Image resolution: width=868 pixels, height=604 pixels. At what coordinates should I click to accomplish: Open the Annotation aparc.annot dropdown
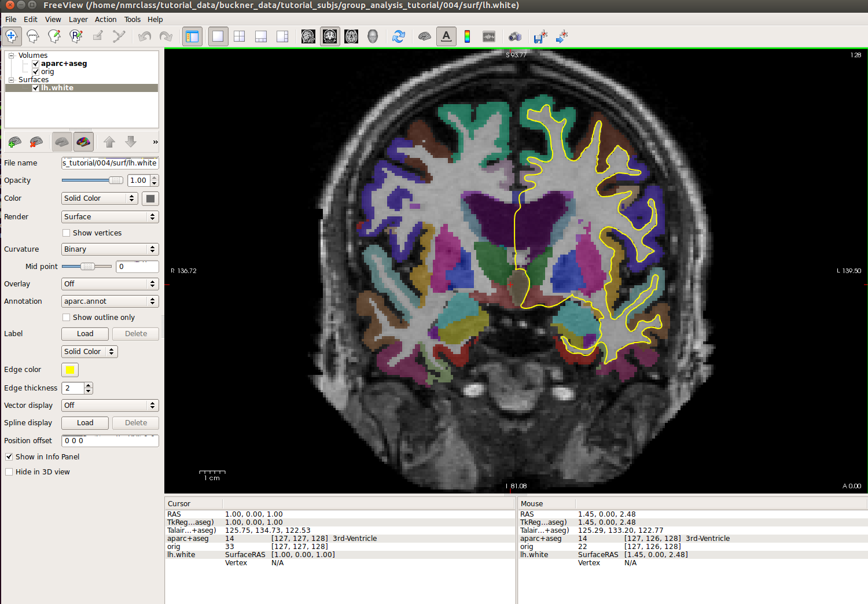110,301
